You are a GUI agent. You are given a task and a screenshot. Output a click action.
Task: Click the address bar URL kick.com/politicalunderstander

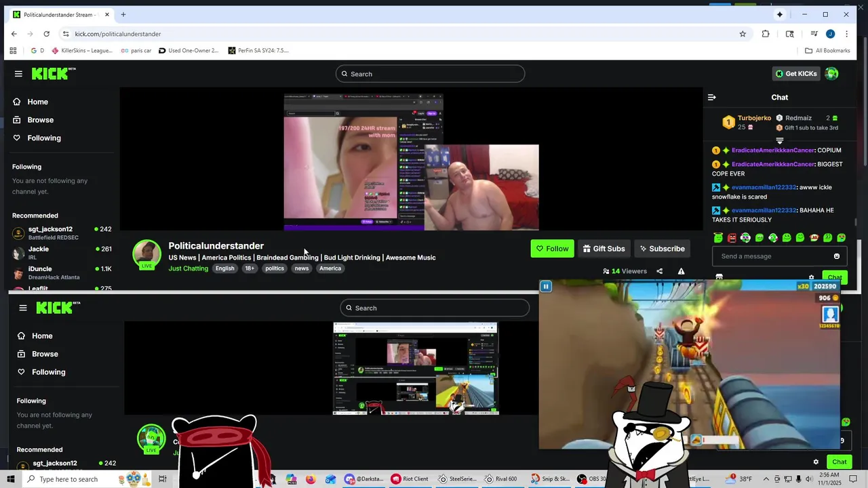coord(118,34)
